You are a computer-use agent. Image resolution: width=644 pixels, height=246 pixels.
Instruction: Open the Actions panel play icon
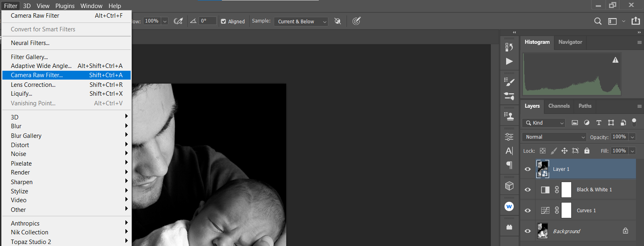[509, 61]
